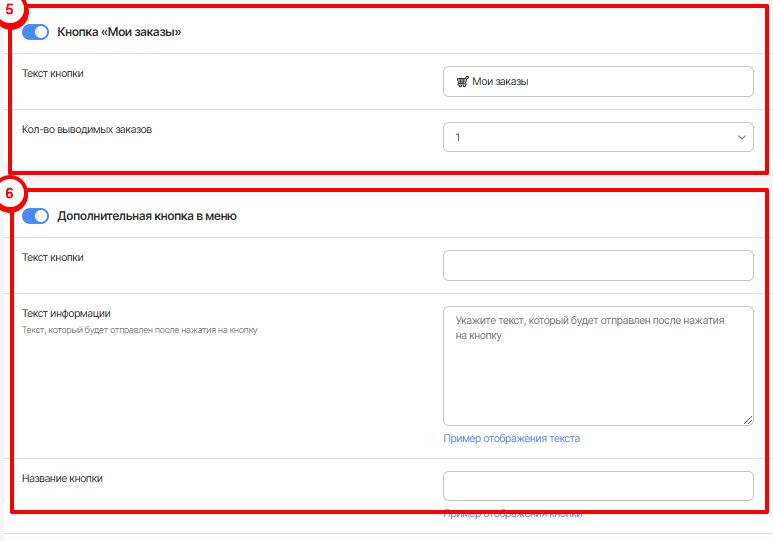The image size is (773, 541).
Task: Click the gray hint text under Текст информации
Action: pos(140,330)
